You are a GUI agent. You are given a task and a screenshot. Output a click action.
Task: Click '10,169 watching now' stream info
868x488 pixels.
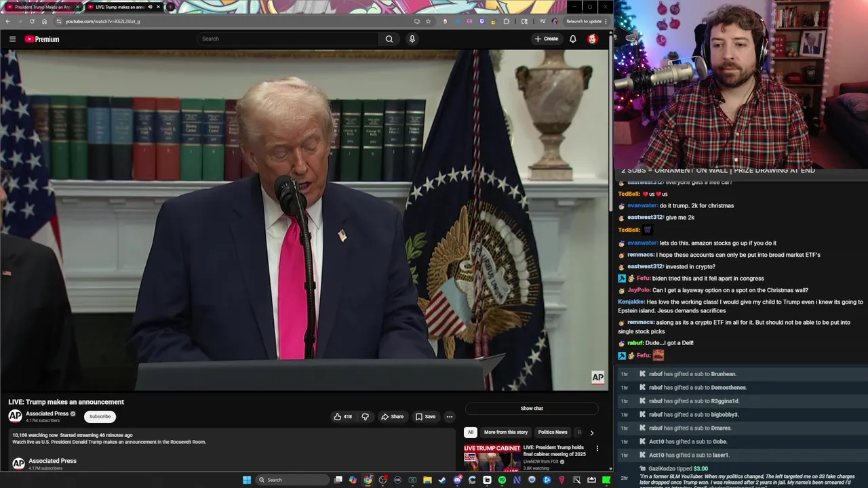tap(35, 435)
